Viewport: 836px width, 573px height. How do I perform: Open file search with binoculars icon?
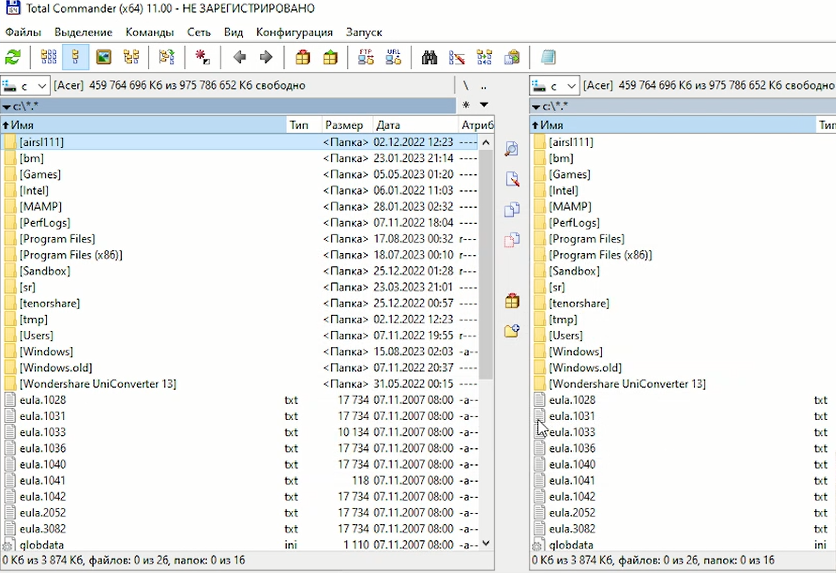pyautogui.click(x=429, y=57)
